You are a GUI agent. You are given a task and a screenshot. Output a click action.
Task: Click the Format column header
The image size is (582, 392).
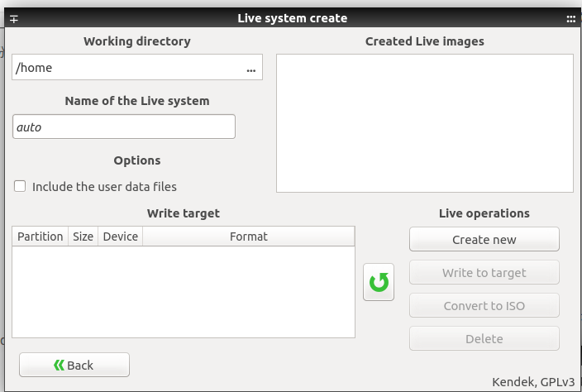pyautogui.click(x=248, y=237)
